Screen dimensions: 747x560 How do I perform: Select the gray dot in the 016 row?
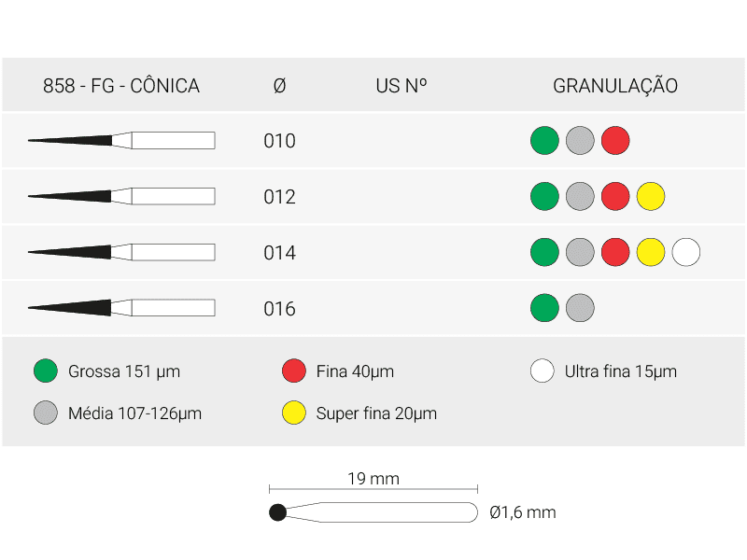580,308
